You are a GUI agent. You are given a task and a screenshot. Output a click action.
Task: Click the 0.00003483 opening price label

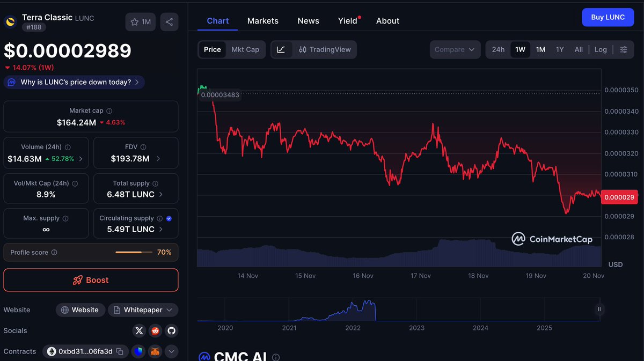click(x=220, y=95)
